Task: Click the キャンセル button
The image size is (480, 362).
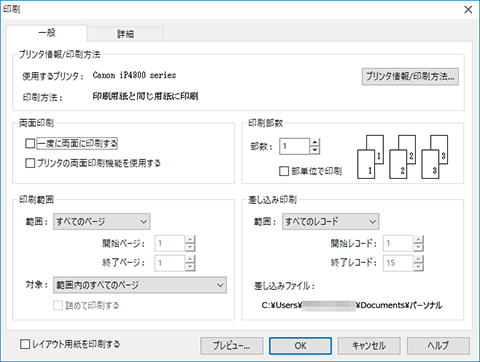Action: pos(369,346)
